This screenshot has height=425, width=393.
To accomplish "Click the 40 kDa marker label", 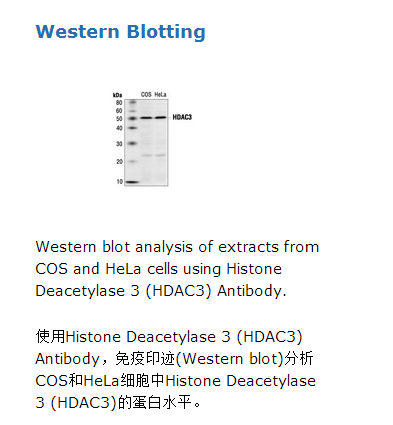I will [x=119, y=128].
